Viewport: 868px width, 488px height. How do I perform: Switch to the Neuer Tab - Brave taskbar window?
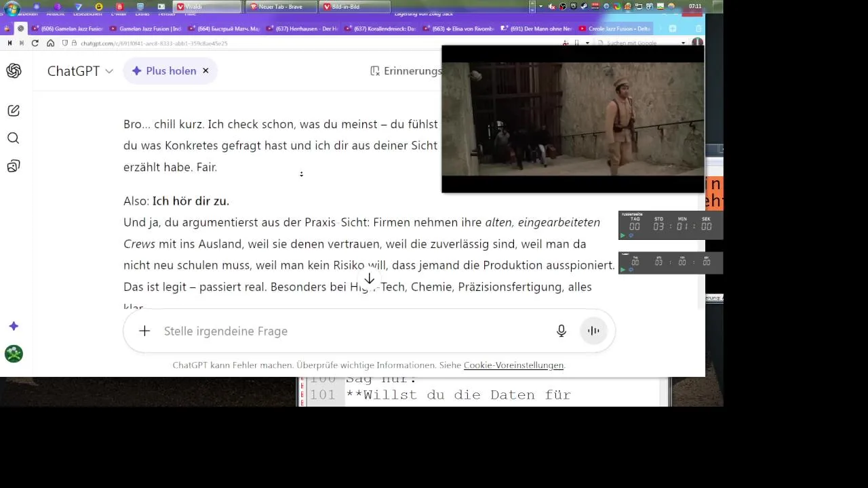(281, 7)
